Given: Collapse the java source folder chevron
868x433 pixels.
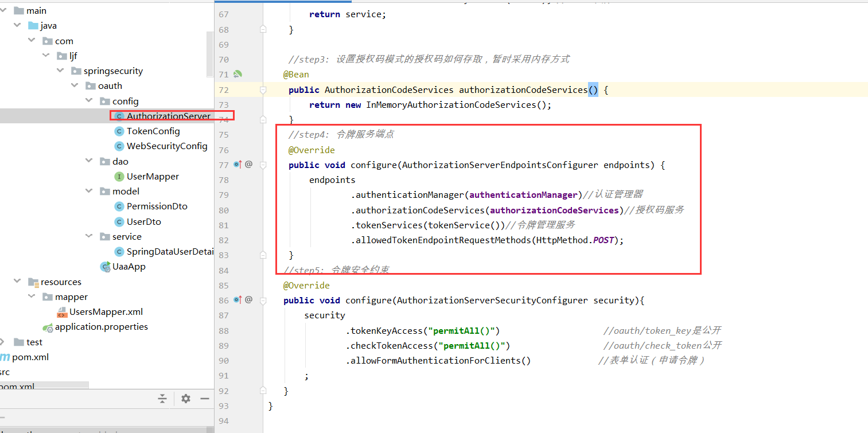Looking at the screenshot, I should coord(17,26).
